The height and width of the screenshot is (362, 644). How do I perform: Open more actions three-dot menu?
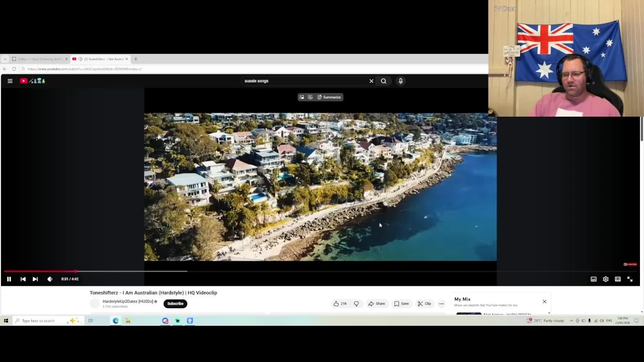441,304
